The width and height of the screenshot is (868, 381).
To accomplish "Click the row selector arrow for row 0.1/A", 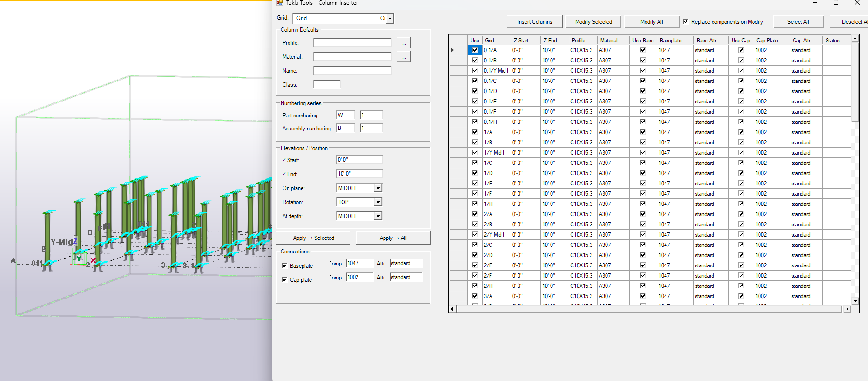I will pyautogui.click(x=453, y=50).
